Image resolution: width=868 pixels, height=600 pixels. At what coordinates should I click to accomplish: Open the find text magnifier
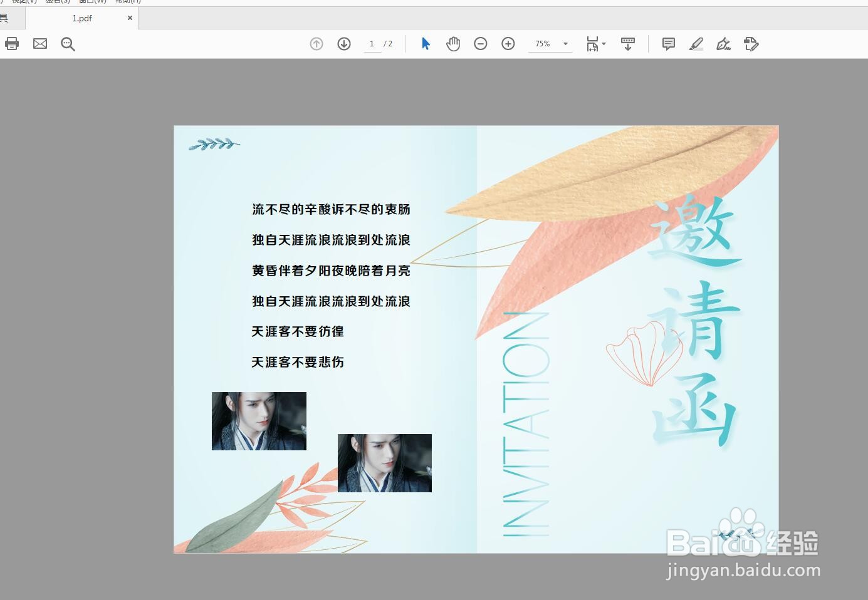(68, 44)
